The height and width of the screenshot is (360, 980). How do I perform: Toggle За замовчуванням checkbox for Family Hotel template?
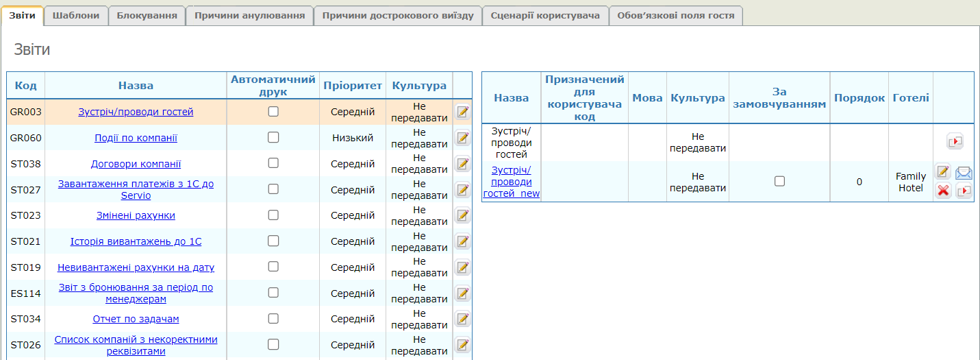[x=779, y=181]
